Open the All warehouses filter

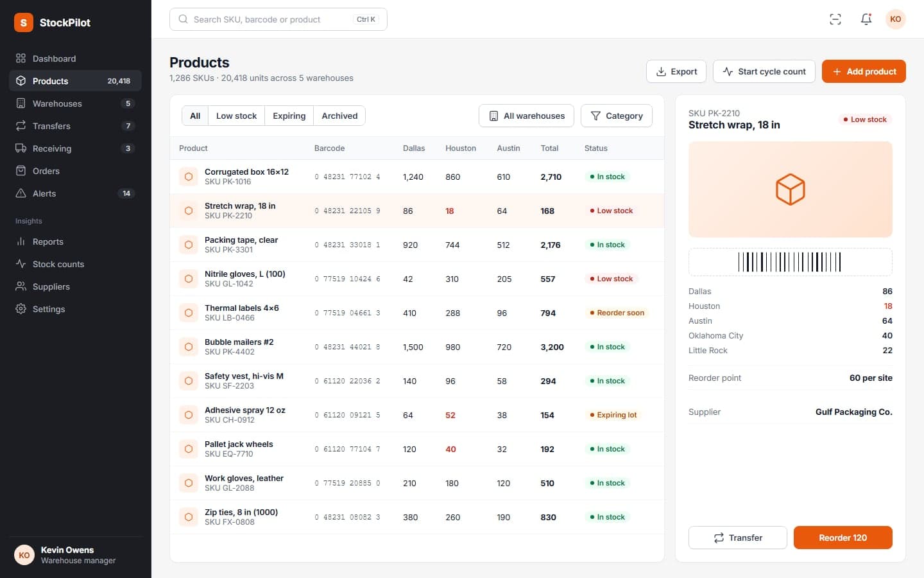click(527, 116)
